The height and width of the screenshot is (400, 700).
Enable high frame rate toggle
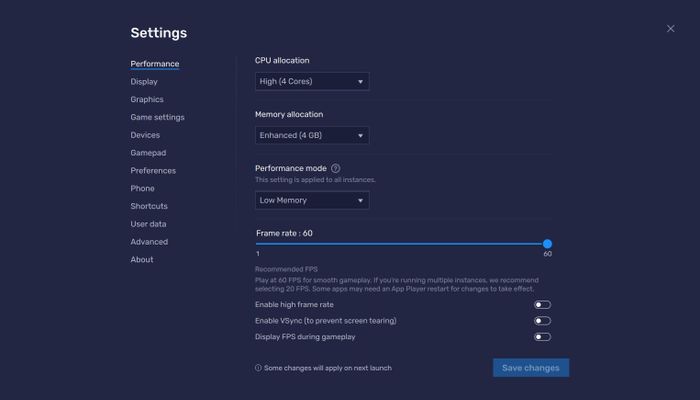pyautogui.click(x=542, y=304)
